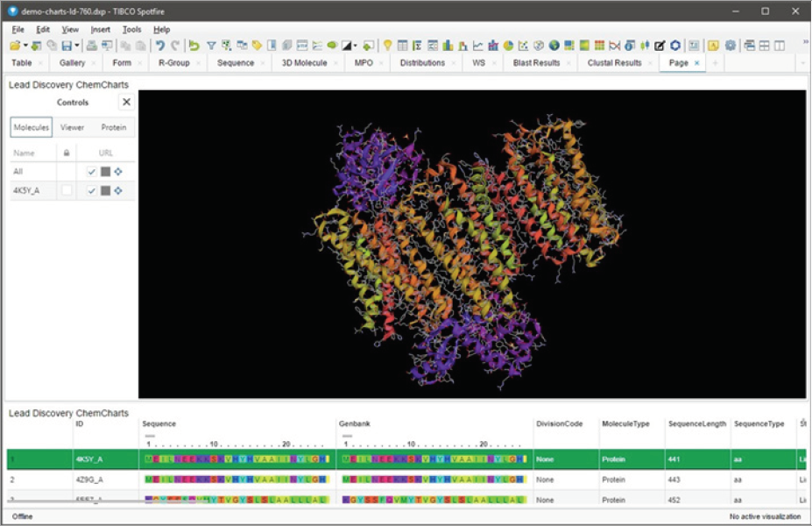Click the Offline status bar text
Viewport: 812px width, 526px height.
click(22, 516)
